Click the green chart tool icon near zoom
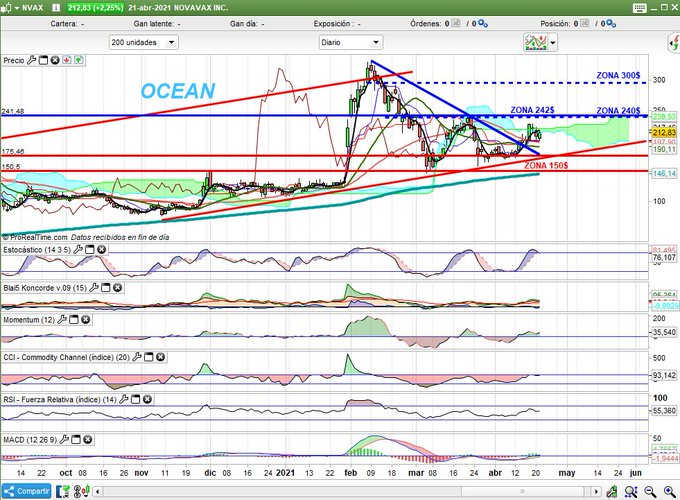Screen dimensions: 680x500 pos(612,491)
